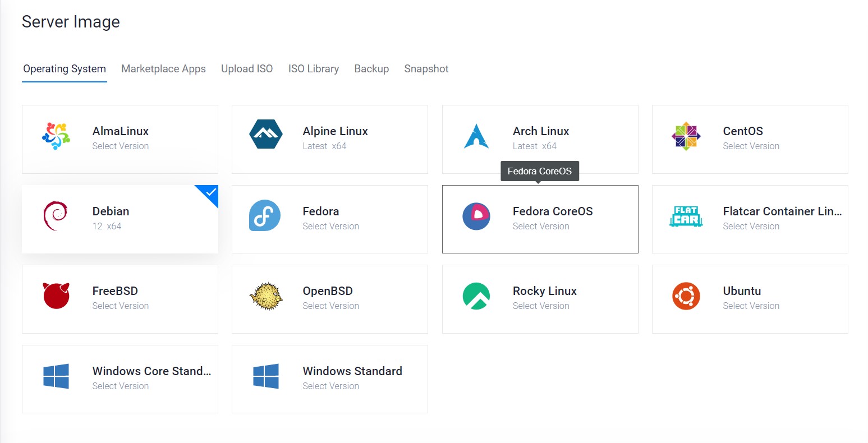This screenshot has width=868, height=443.
Task: Click the Flatcar logo icon
Action: click(686, 216)
